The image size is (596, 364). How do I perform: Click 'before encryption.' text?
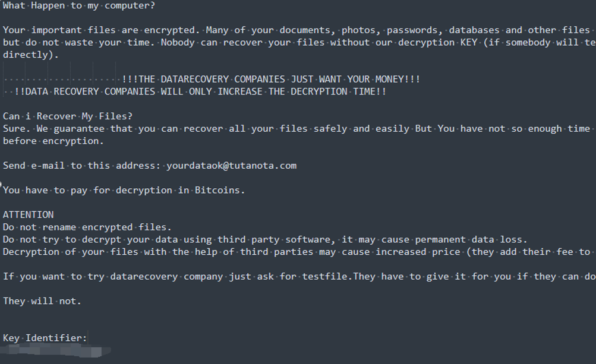53,141
